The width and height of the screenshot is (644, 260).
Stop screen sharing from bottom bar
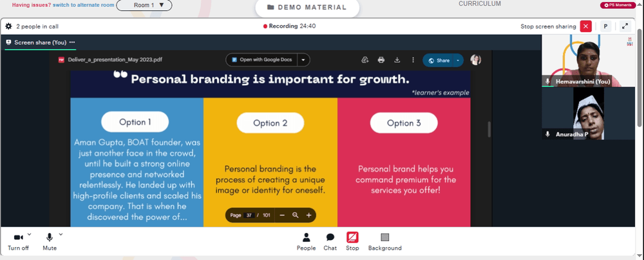(352, 242)
